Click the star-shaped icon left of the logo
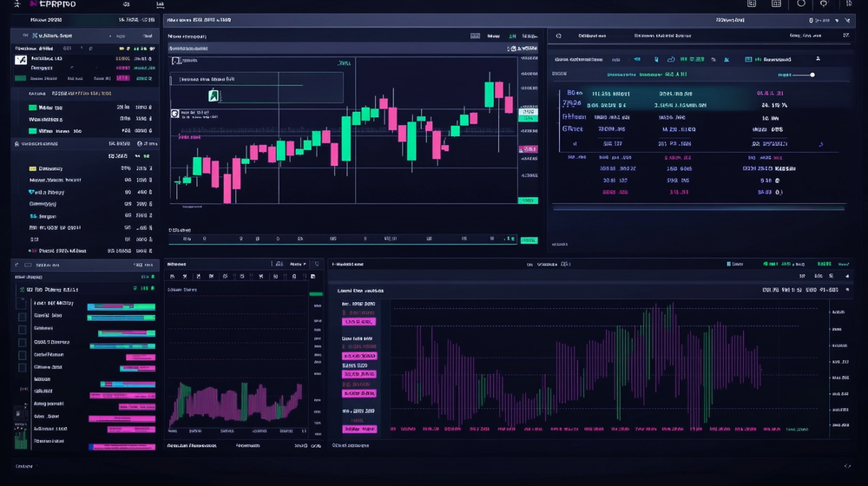Screen dimensions: 868x486 point(16,3)
